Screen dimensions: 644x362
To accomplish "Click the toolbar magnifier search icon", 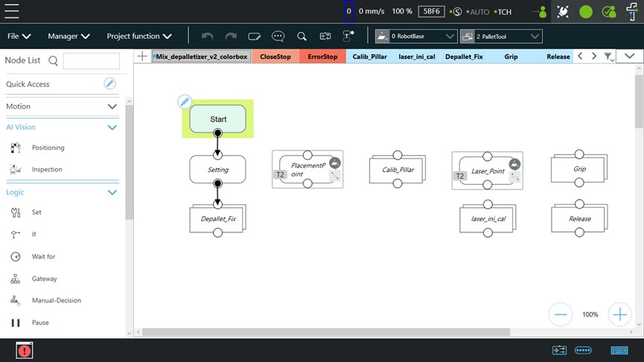I will [x=302, y=36].
